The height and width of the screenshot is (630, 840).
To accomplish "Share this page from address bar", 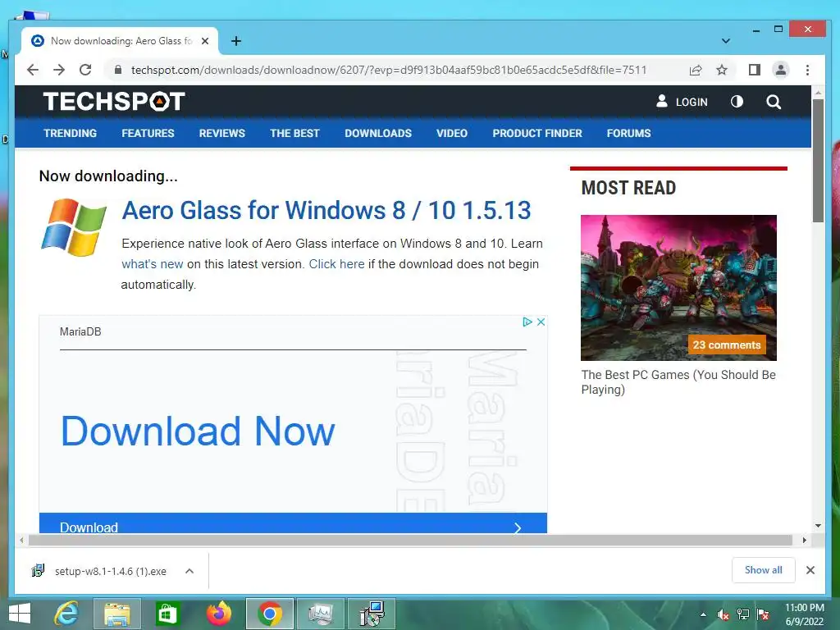I will [696, 70].
